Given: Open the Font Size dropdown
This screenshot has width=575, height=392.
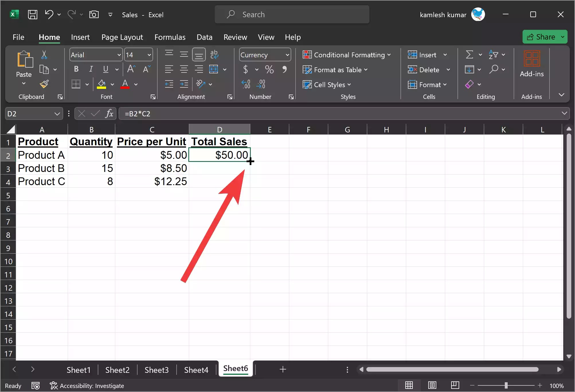Looking at the screenshot, I should coord(149,54).
